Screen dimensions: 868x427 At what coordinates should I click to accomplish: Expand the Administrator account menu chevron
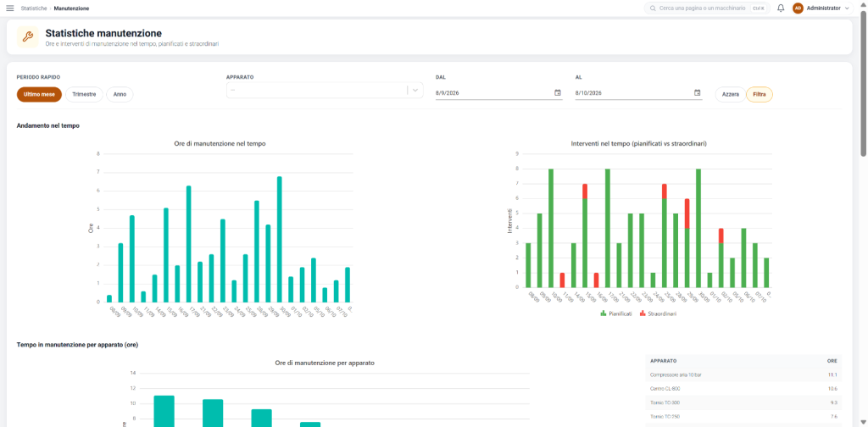point(847,8)
